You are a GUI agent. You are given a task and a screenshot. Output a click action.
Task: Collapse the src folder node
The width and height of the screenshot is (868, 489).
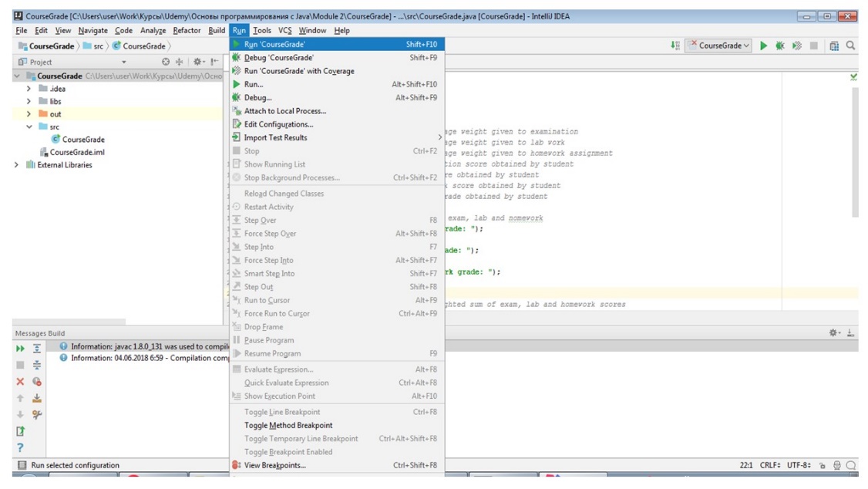(29, 127)
